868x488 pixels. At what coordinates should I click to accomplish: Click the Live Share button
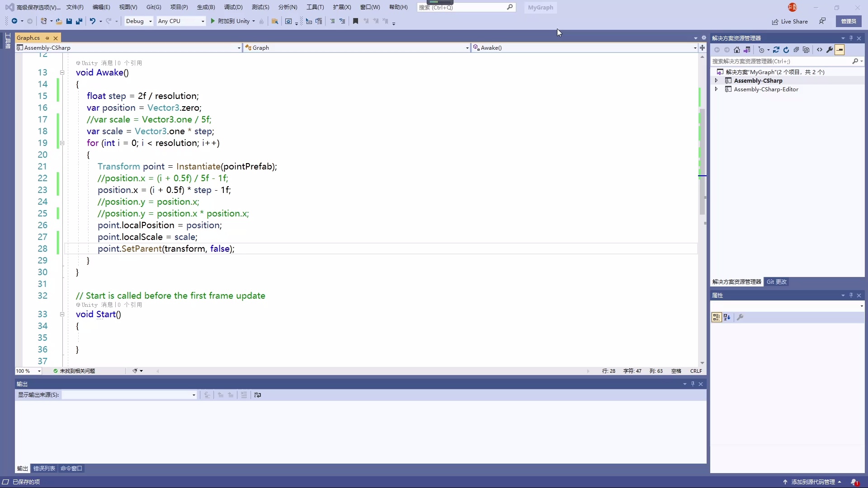tap(790, 21)
